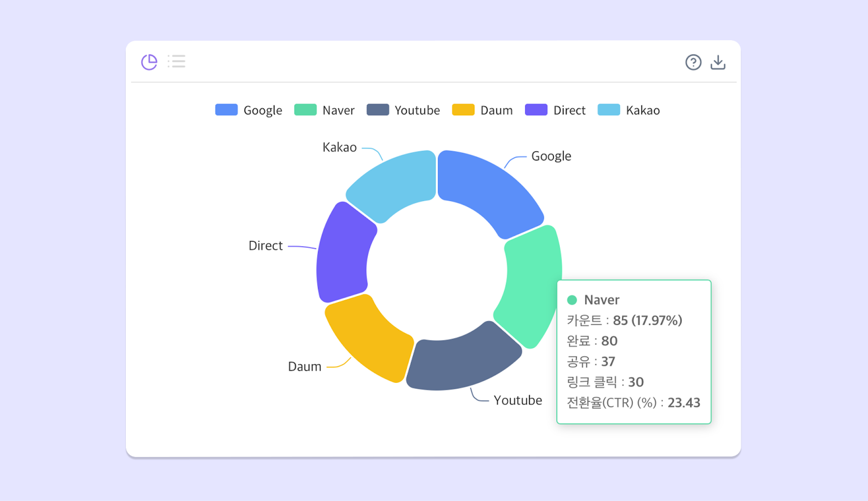This screenshot has height=501, width=868.
Task: Open the help question mark icon
Action: (693, 62)
